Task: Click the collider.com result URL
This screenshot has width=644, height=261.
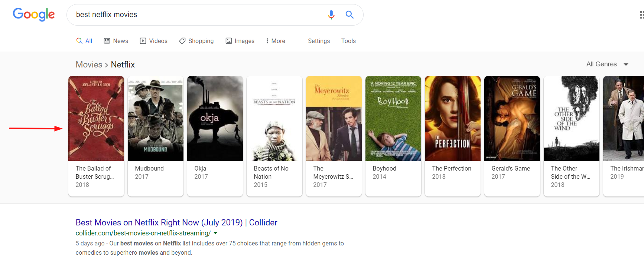Action: pyautogui.click(x=143, y=233)
